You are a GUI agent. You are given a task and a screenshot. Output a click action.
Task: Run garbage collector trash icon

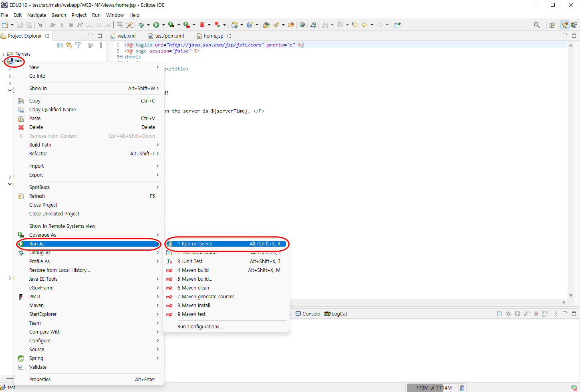(x=462, y=388)
